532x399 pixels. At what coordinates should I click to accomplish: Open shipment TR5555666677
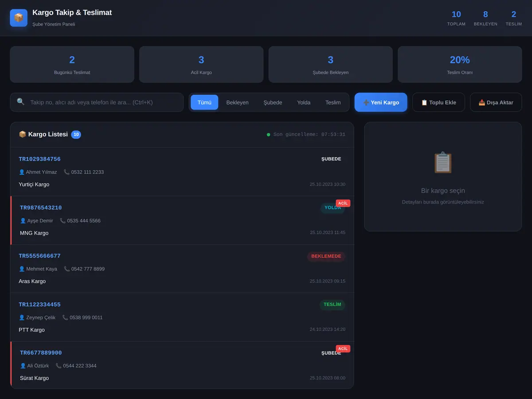182,269
